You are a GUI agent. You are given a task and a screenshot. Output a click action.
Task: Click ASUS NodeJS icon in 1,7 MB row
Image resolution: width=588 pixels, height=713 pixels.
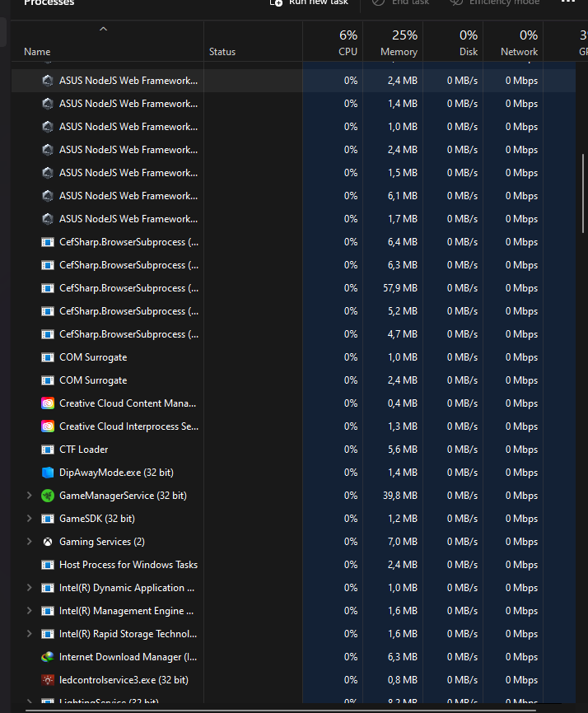(48, 219)
